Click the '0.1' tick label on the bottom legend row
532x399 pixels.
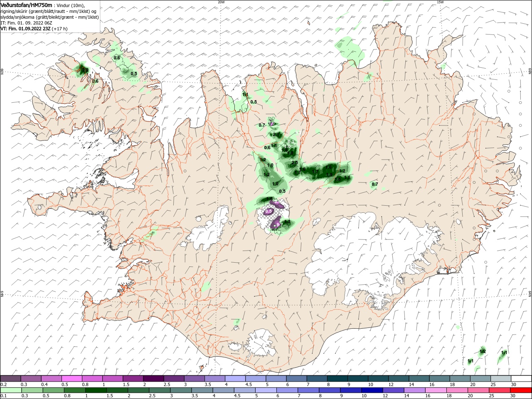tap(3, 396)
